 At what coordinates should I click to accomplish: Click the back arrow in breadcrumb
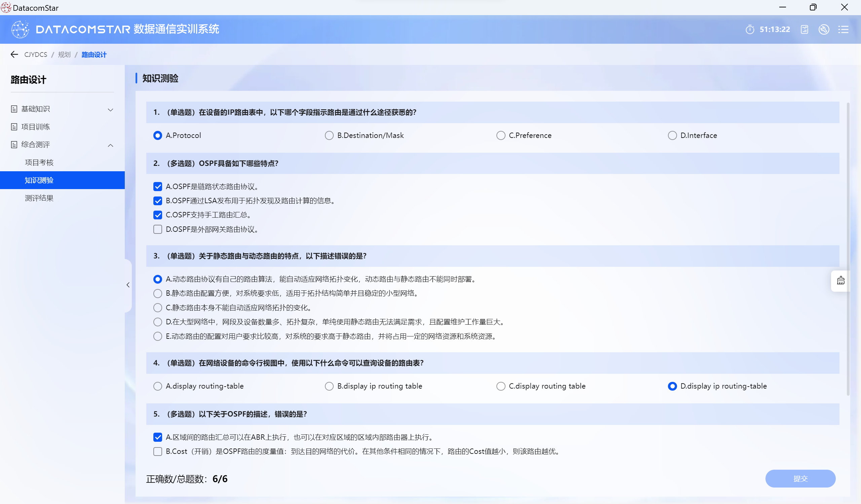coord(14,54)
